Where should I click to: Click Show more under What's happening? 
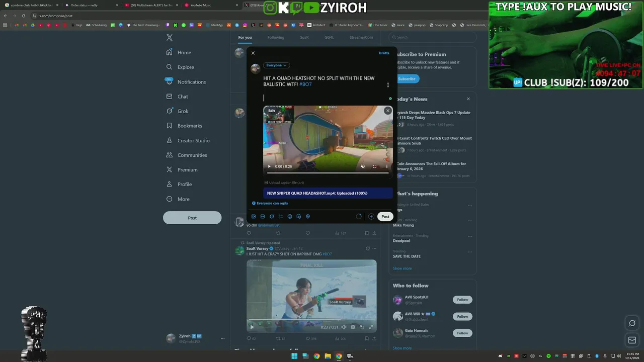(402, 268)
